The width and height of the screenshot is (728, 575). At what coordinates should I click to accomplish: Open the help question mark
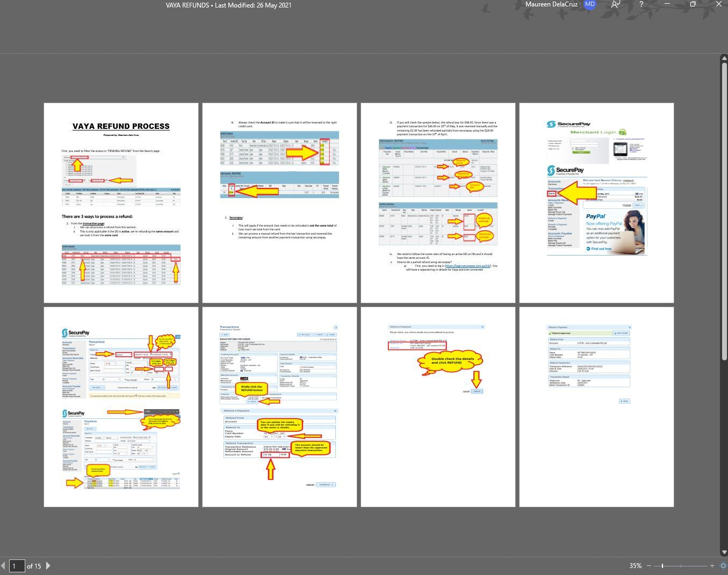[641, 4]
